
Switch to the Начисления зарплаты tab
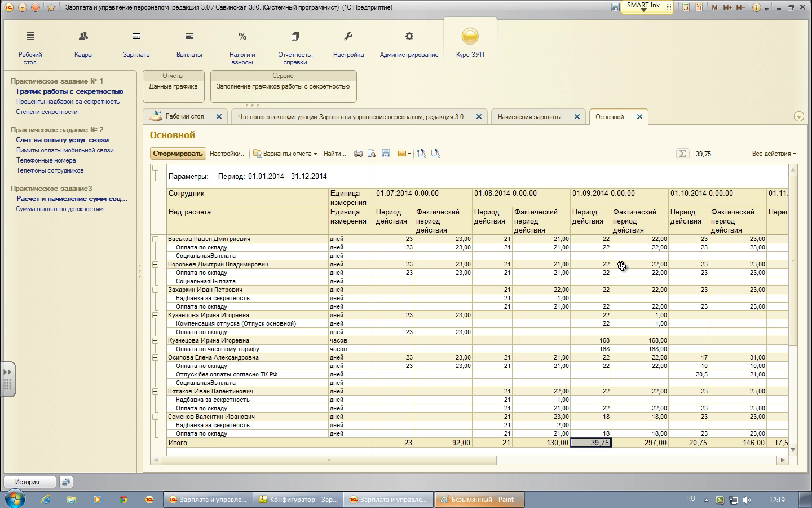[x=529, y=117]
